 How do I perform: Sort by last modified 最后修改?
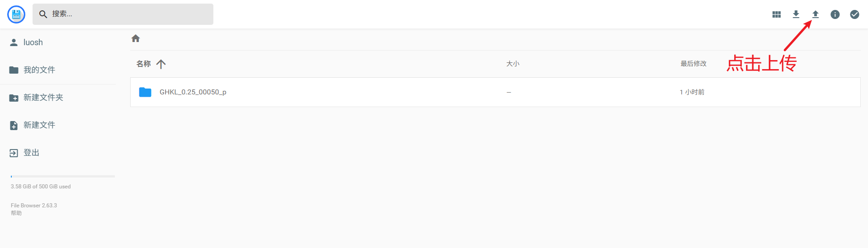[x=693, y=64]
